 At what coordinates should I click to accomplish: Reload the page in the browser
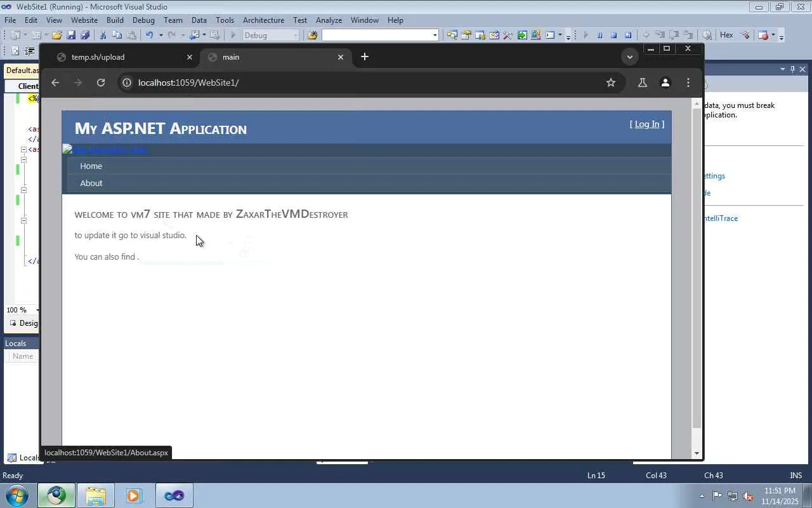click(100, 83)
